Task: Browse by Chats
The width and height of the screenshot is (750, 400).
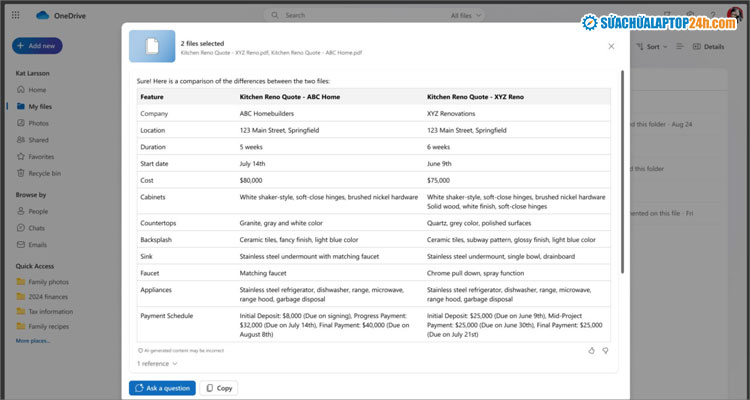Action: (x=36, y=228)
